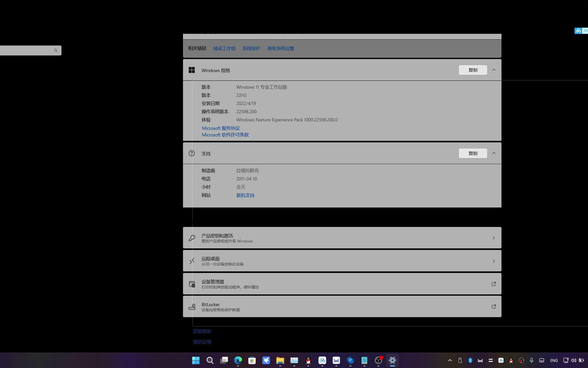Select install date '2022/4/19'
This screenshot has height=368, width=588.
(246, 103)
